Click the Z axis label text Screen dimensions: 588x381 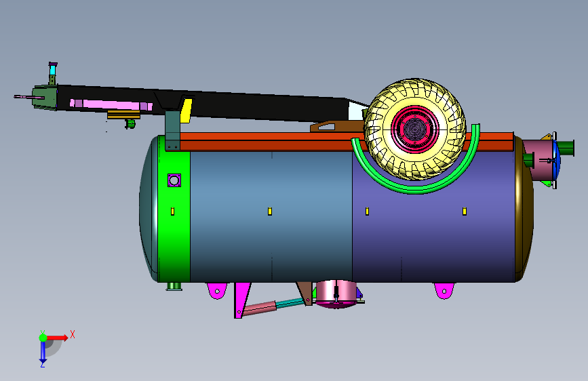coord(42,364)
